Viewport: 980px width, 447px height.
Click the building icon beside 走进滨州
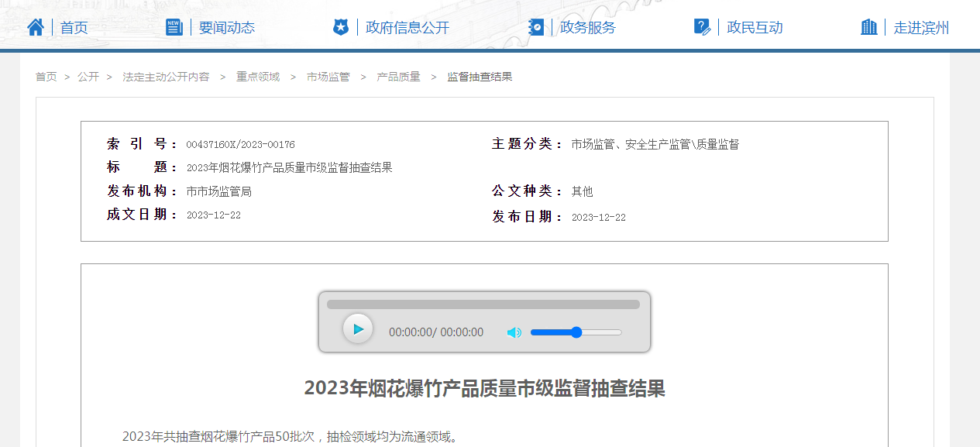point(869,27)
